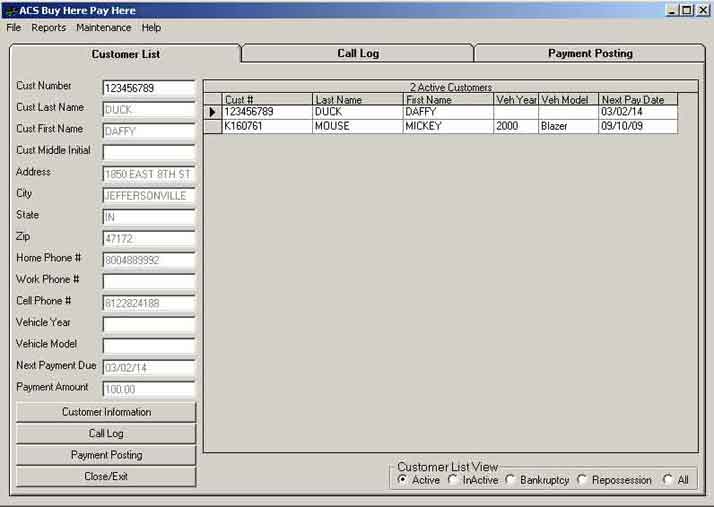This screenshot has width=714, height=507.
Task: Click the Close/Exit button
Action: coord(106,476)
